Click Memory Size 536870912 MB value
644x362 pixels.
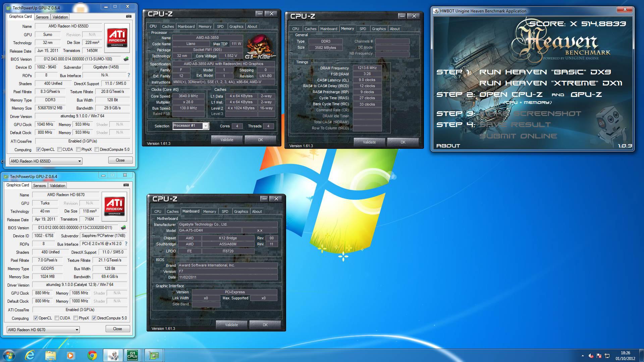coord(50,108)
